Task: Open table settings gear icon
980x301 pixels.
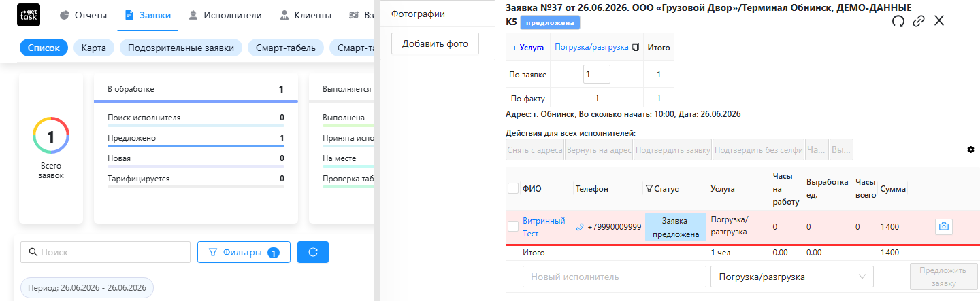Action: click(970, 149)
